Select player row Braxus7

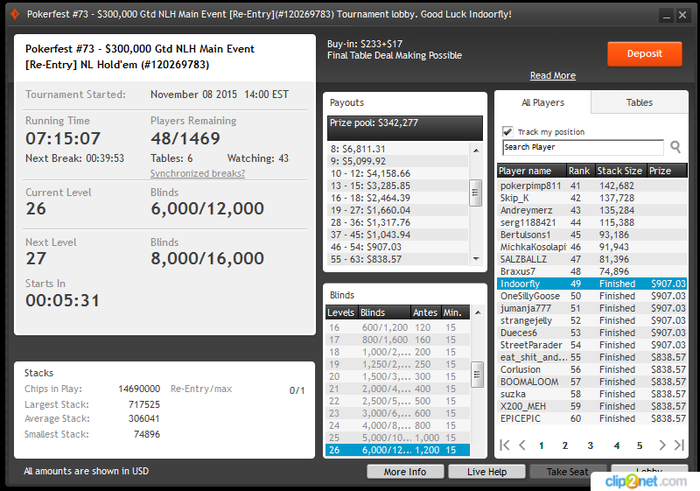tap(592, 272)
